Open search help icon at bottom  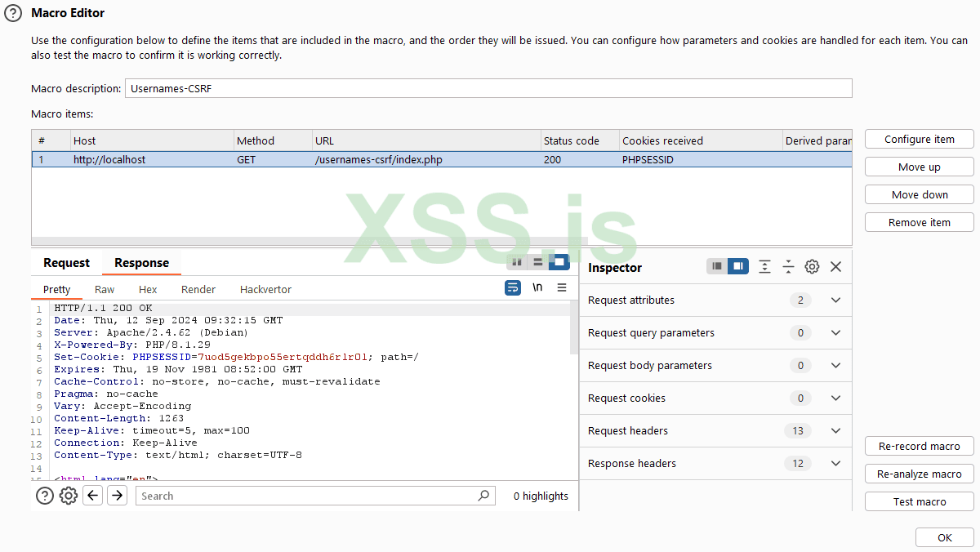tap(45, 496)
